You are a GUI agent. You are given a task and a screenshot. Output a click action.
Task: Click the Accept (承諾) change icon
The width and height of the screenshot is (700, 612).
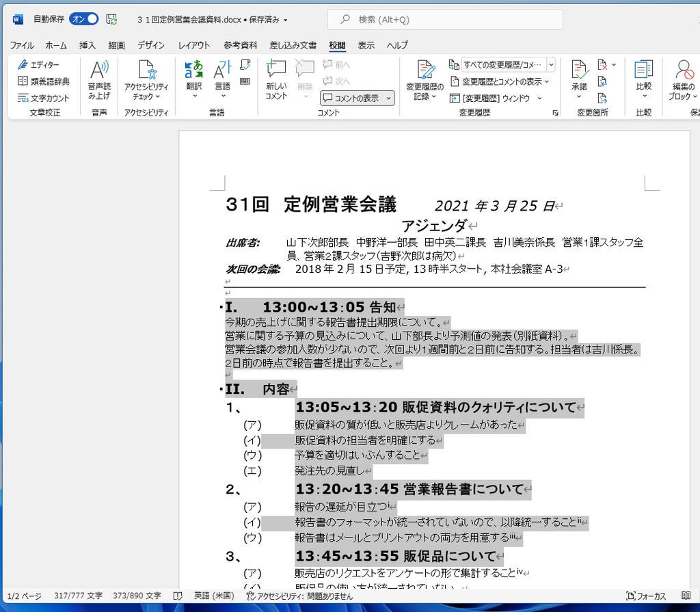coord(579,70)
